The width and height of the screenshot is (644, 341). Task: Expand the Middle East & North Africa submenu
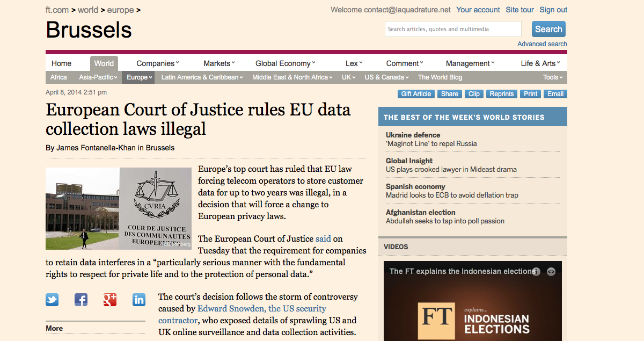point(292,77)
